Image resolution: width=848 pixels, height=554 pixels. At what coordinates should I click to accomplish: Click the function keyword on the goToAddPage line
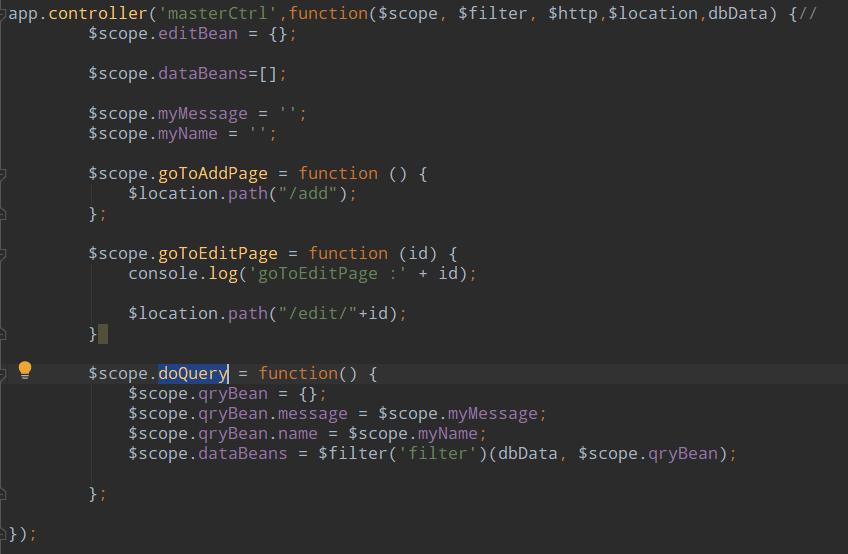[338, 174]
